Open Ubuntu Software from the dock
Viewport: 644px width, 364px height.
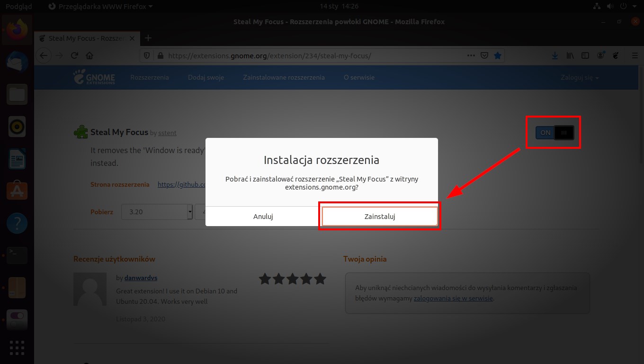(x=17, y=191)
